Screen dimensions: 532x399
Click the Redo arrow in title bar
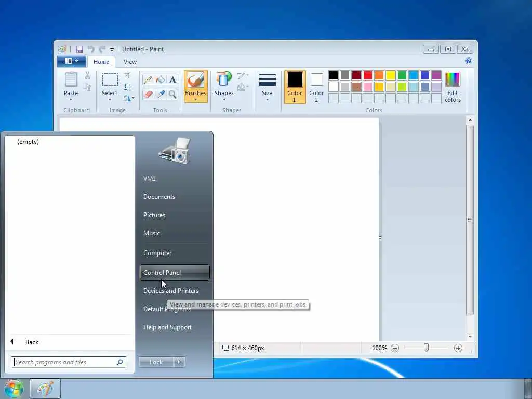tap(102, 49)
